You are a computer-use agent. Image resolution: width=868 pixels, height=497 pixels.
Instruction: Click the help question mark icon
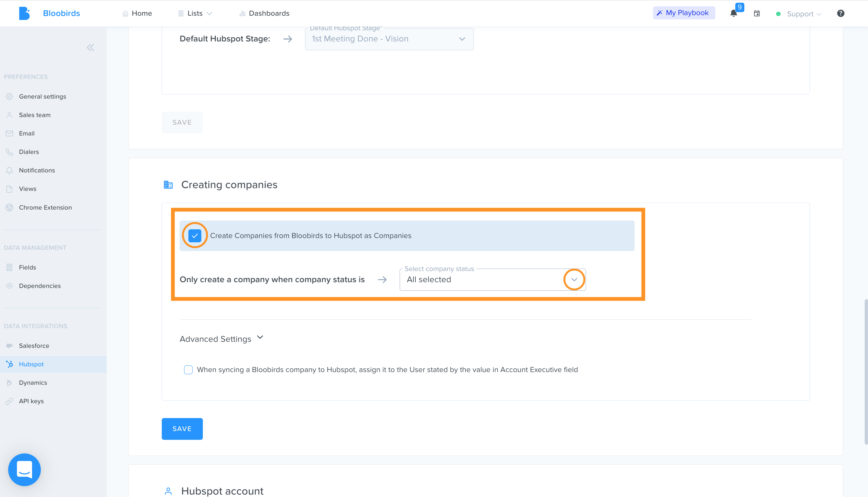(840, 13)
